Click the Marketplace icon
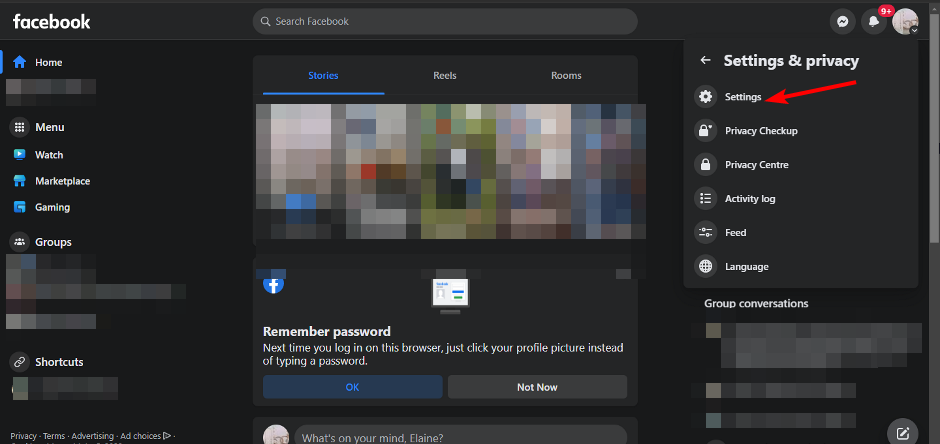 [x=20, y=181]
